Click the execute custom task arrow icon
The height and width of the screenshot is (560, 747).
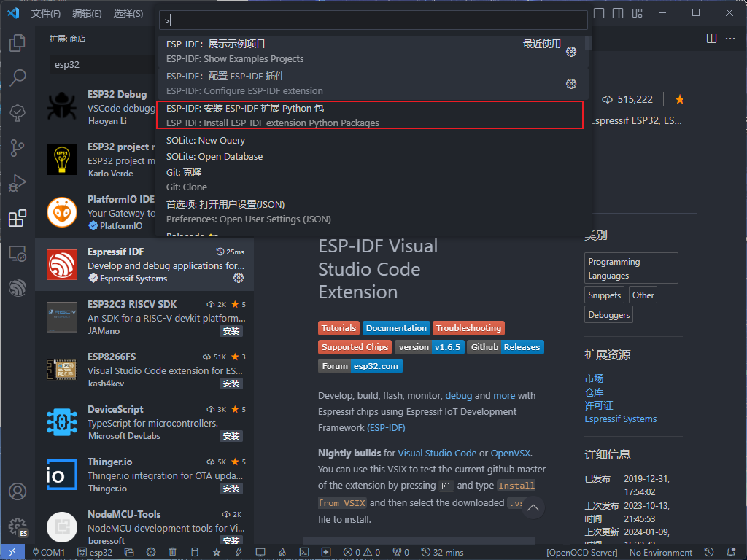coord(326,553)
